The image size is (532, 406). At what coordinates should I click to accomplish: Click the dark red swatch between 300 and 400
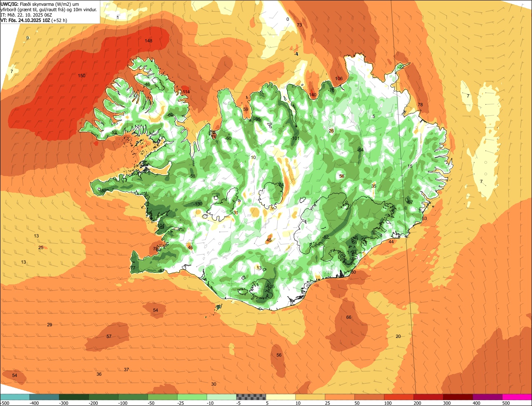coord(458,397)
